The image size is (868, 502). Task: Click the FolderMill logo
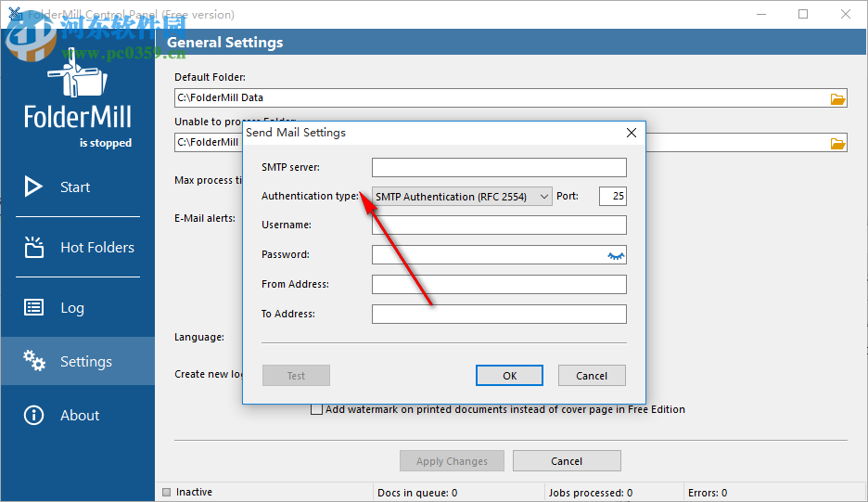78,100
